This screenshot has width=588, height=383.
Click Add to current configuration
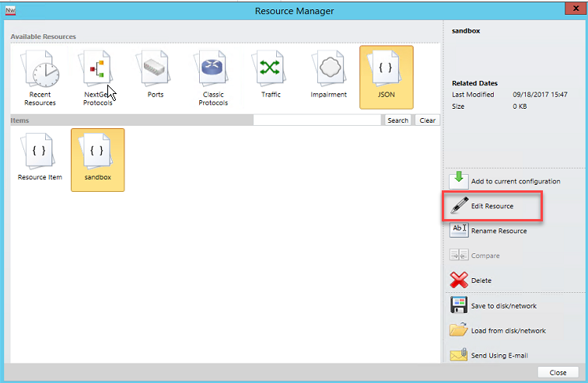pyautogui.click(x=505, y=181)
